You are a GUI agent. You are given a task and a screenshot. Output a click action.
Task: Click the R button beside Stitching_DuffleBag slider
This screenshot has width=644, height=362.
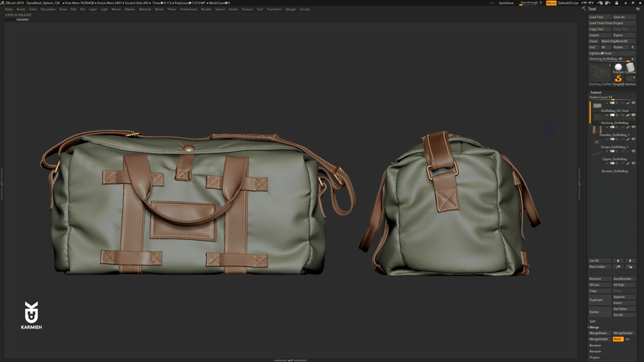tap(633, 59)
